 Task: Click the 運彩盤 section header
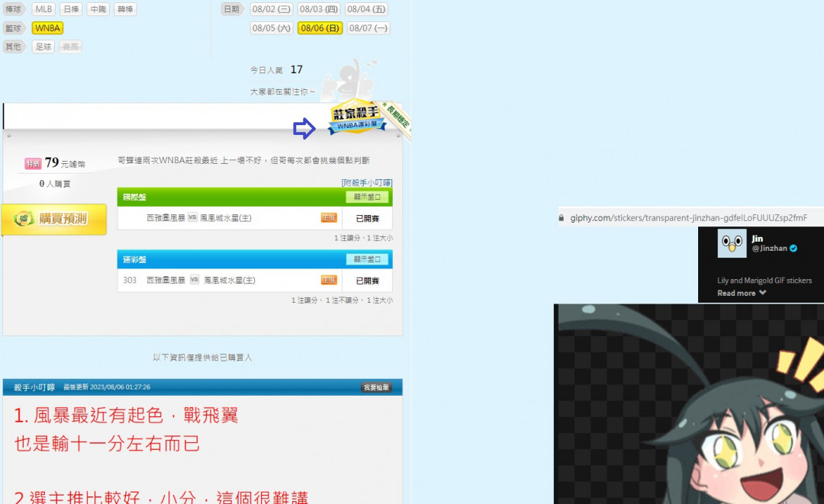click(x=255, y=259)
